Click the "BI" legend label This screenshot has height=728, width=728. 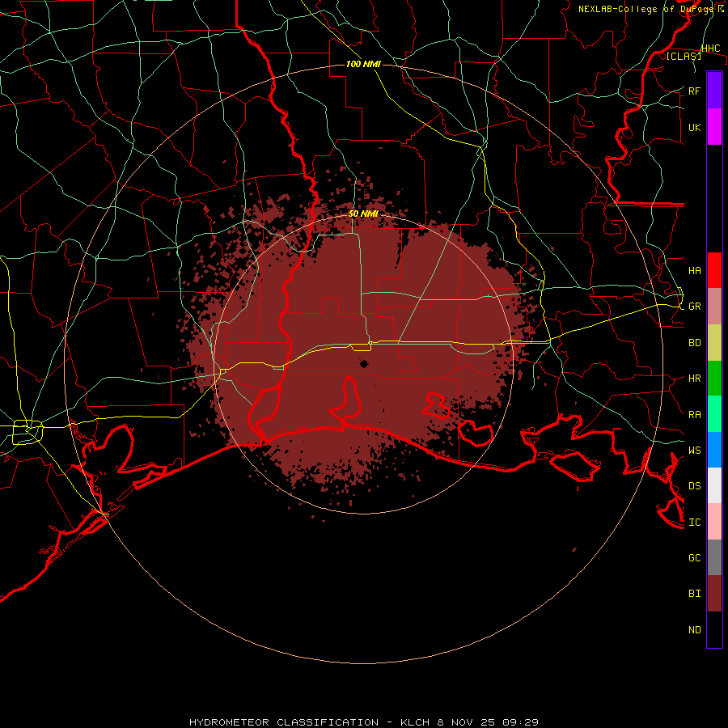[694, 594]
